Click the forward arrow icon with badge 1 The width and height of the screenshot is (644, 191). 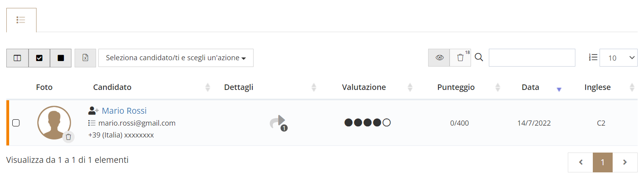pos(279,122)
